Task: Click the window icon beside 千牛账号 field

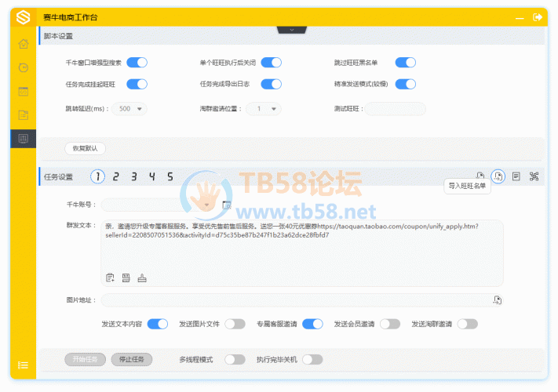Action: pyautogui.click(x=226, y=205)
